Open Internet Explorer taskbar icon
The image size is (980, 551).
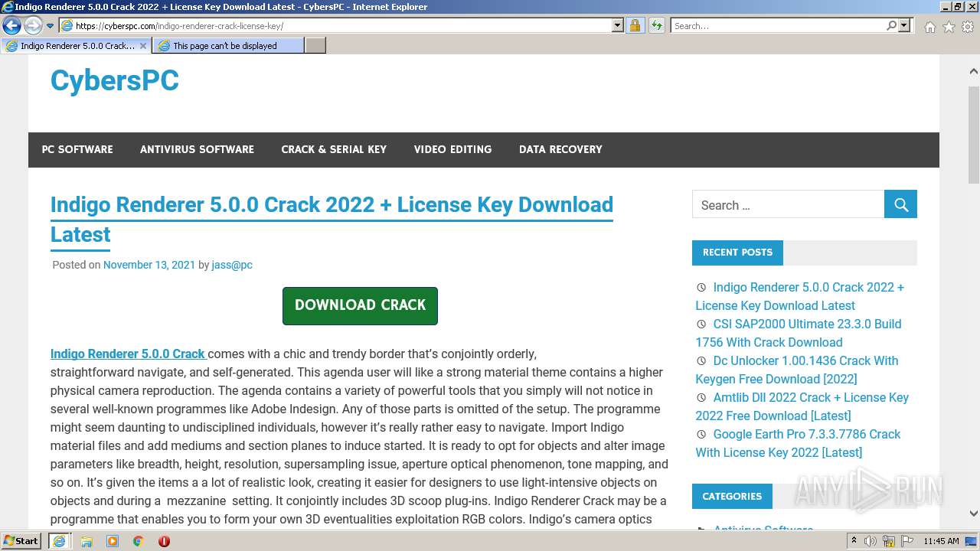59,541
